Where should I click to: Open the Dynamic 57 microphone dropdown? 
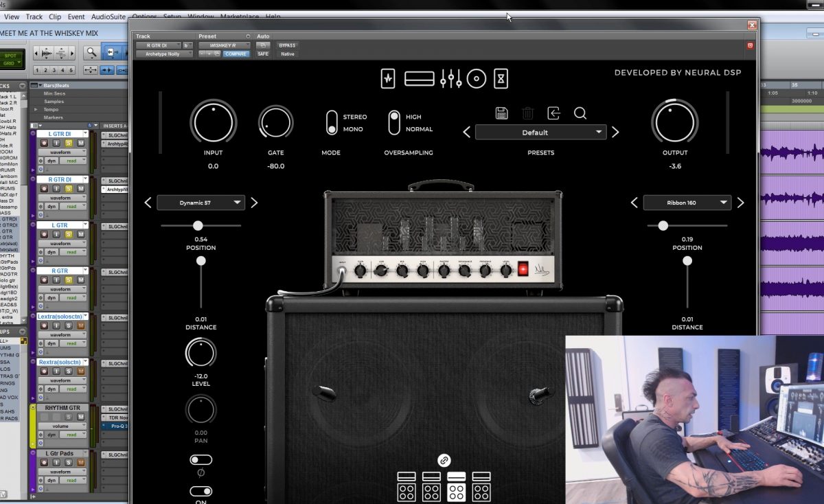201,203
